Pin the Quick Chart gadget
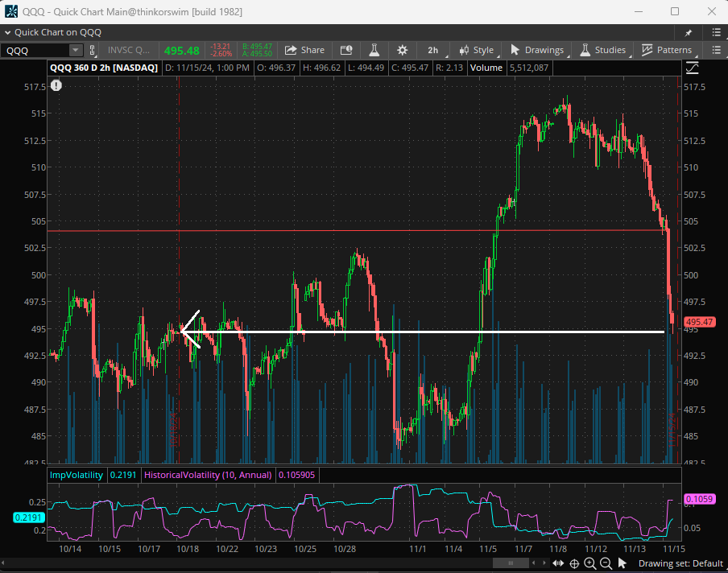728x573 pixels. 688,32
